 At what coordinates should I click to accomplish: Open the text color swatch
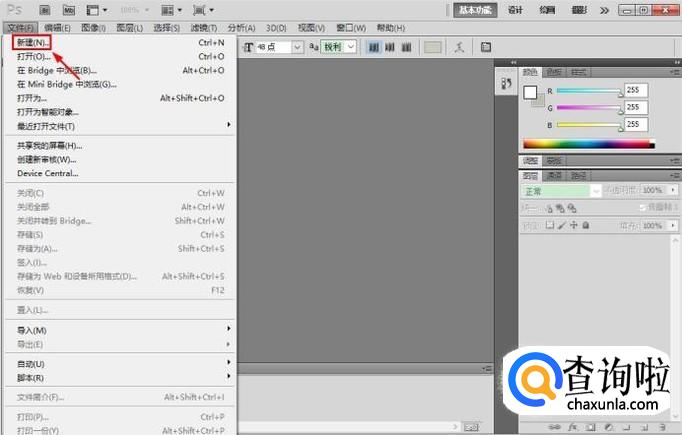(x=433, y=47)
